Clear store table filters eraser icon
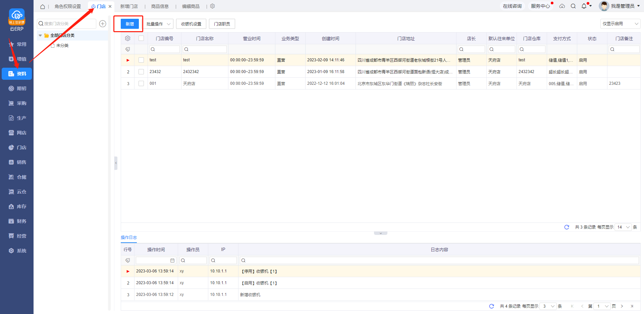 pos(127,49)
